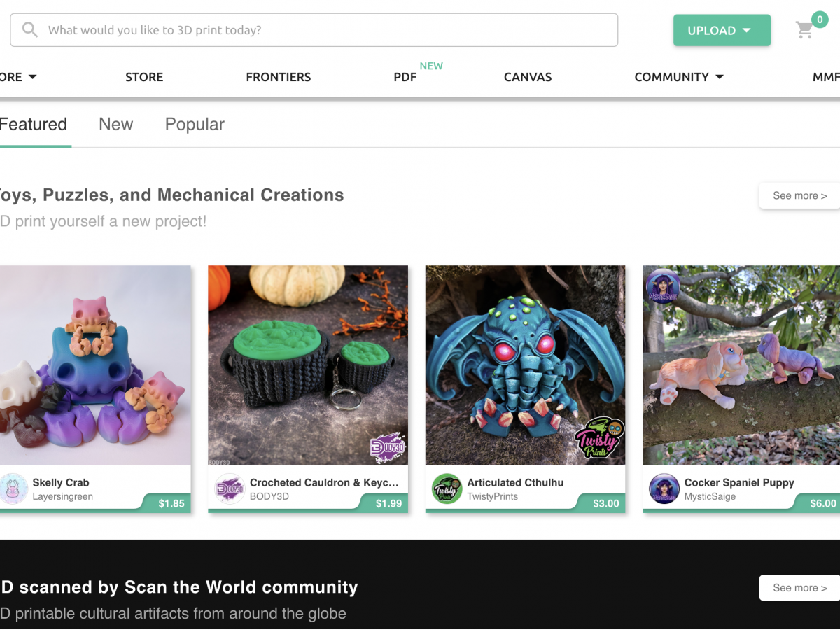Image resolution: width=840 pixels, height=630 pixels.
Task: Click the Twisty Prints sticker on Cthulhu image
Action: click(x=598, y=439)
